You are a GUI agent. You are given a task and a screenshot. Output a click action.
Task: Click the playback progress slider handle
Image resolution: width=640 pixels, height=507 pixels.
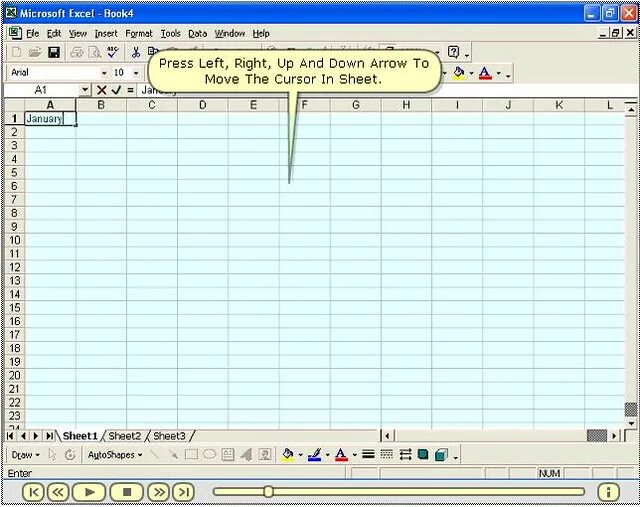coord(268,491)
